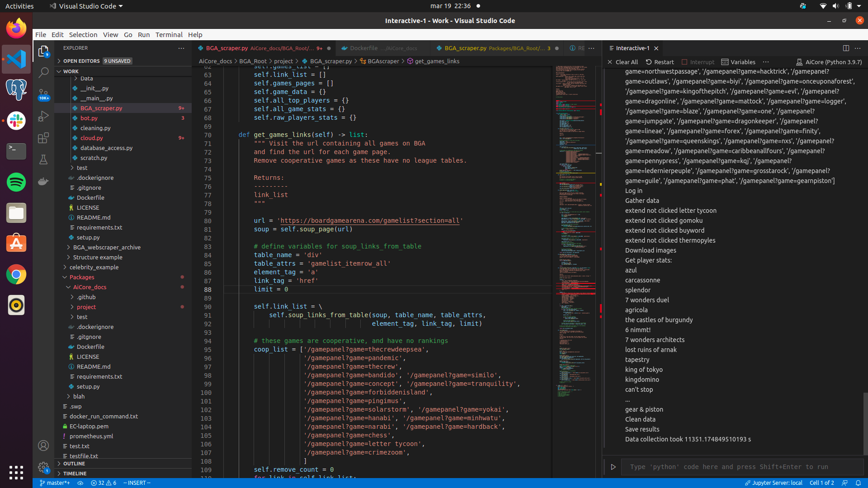Run the interactive input cell play icon
Screen dimensions: 868x488
(613, 467)
